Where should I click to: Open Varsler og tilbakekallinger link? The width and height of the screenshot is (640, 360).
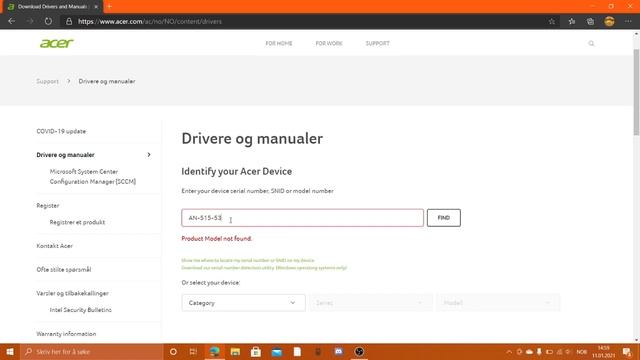(x=72, y=293)
